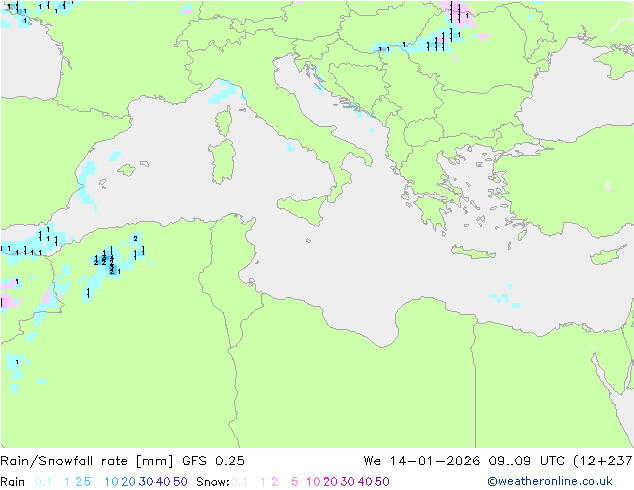Click the island of Crete on map

click(x=473, y=252)
